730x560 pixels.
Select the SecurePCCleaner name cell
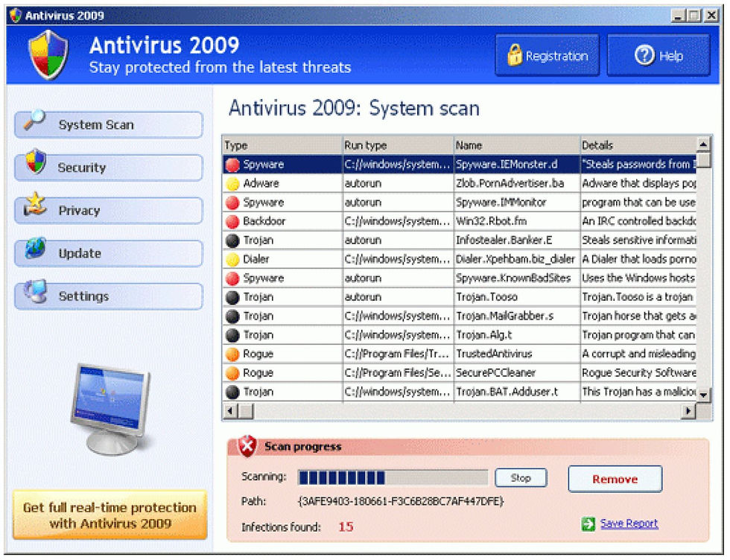(x=517, y=373)
